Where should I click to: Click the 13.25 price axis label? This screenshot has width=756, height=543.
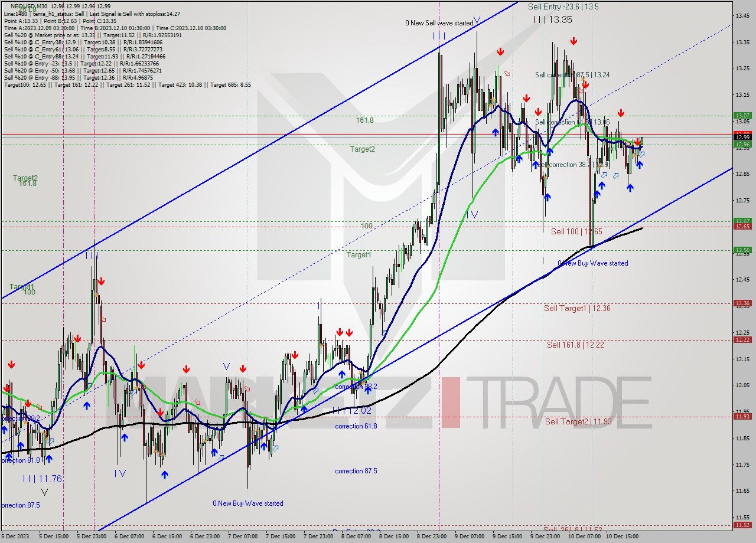pyautogui.click(x=742, y=68)
